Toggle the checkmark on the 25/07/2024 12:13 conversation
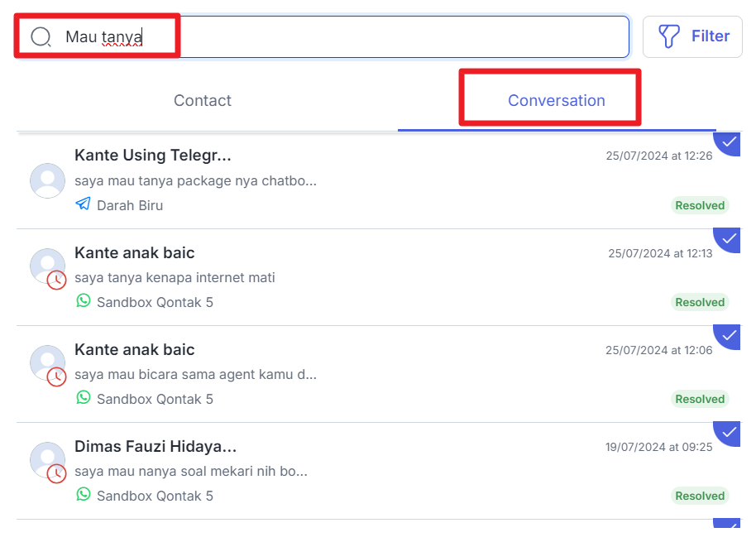756x542 pixels. (729, 238)
